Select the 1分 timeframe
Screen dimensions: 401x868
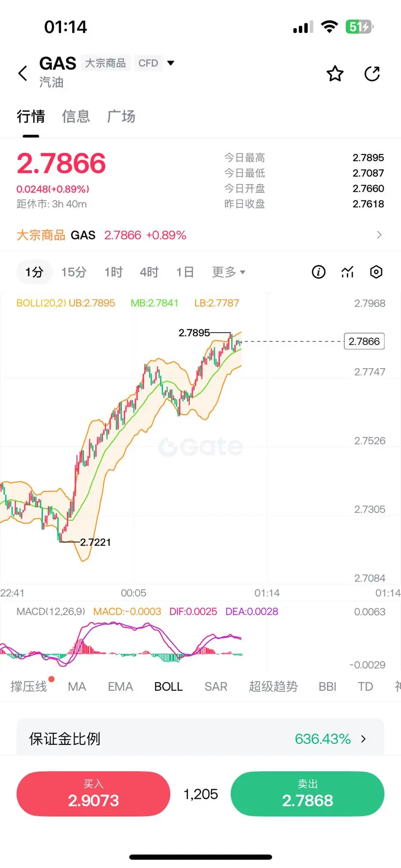(34, 272)
